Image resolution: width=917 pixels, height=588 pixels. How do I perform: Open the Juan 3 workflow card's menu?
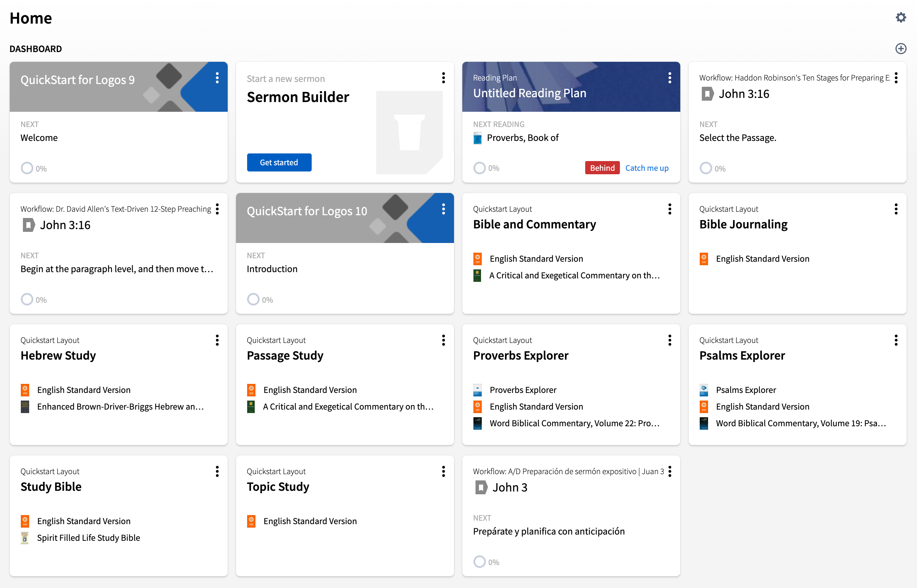[x=670, y=471]
